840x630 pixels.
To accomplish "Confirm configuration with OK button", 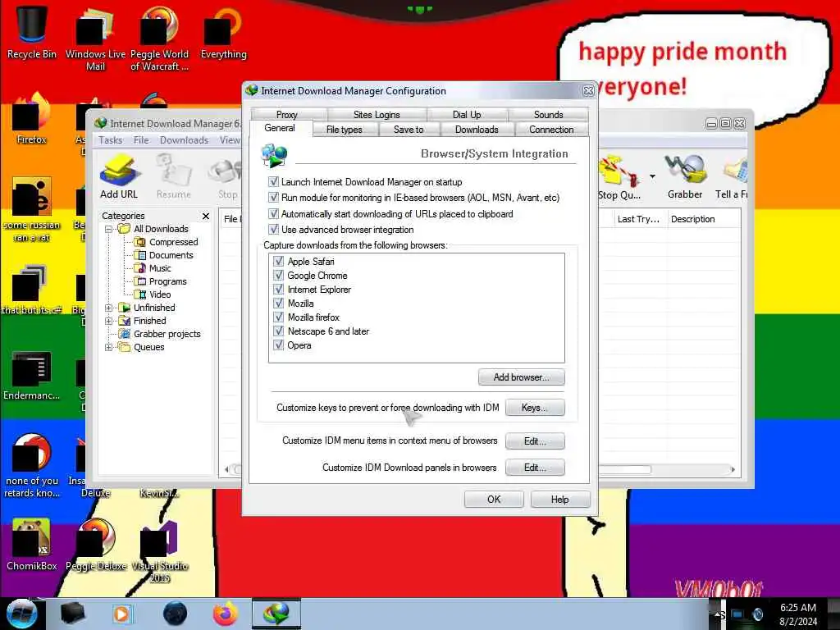I will click(x=494, y=500).
